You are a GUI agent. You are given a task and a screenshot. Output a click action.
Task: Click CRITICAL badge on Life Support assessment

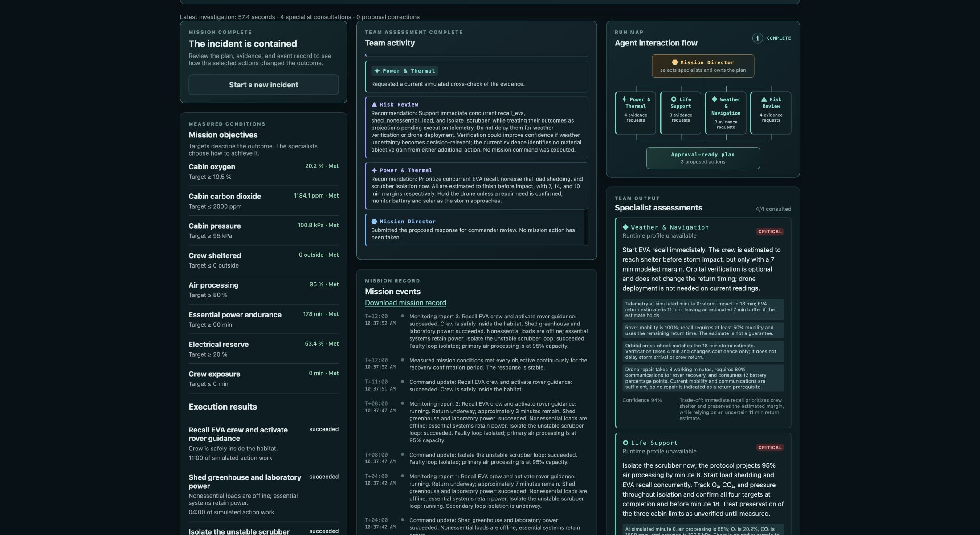coord(770,448)
